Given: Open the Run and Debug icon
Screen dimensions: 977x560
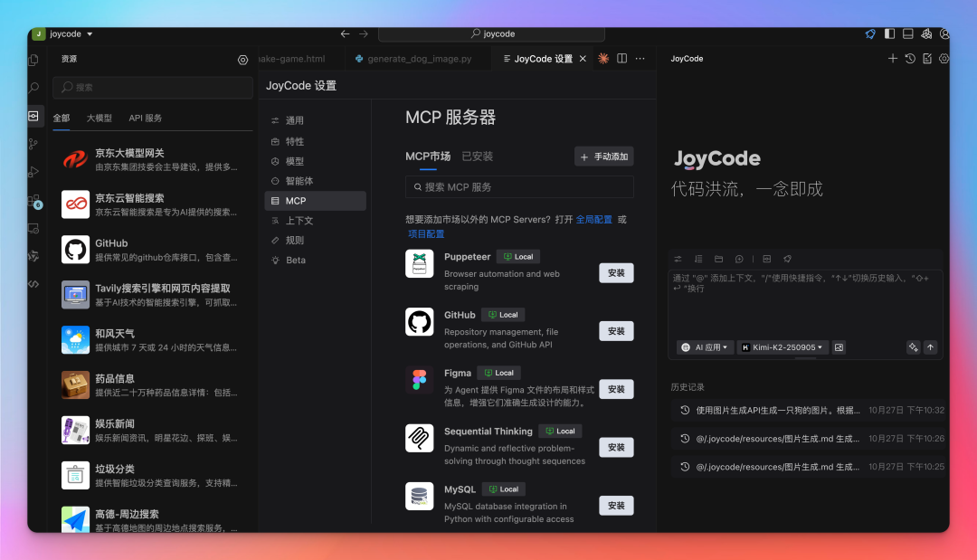Looking at the screenshot, I should [x=33, y=172].
